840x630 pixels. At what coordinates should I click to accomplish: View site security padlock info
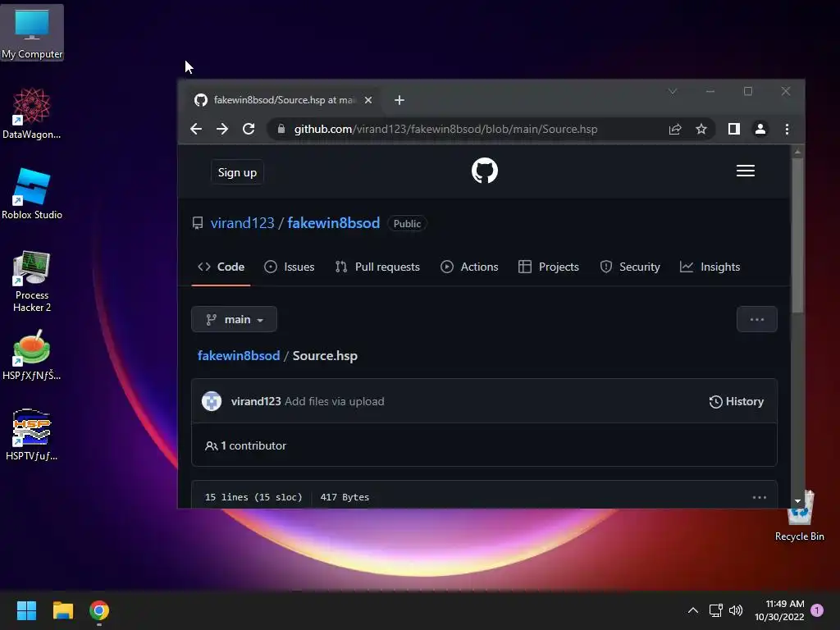(x=281, y=129)
